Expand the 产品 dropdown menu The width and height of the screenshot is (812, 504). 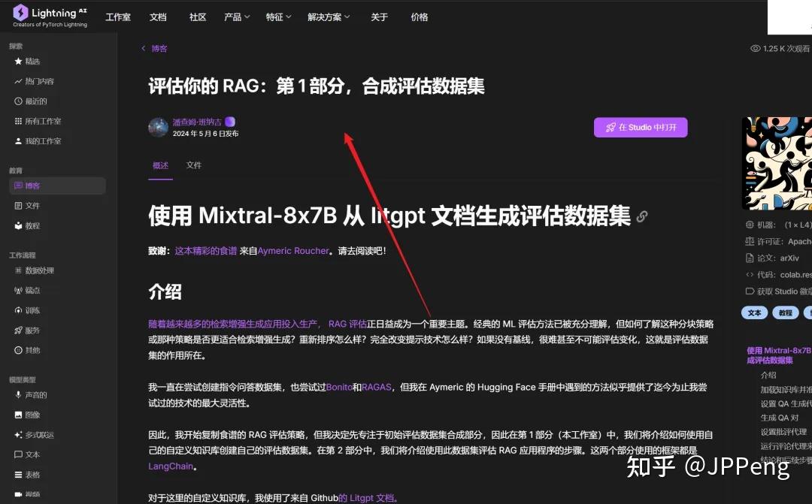coord(236,17)
